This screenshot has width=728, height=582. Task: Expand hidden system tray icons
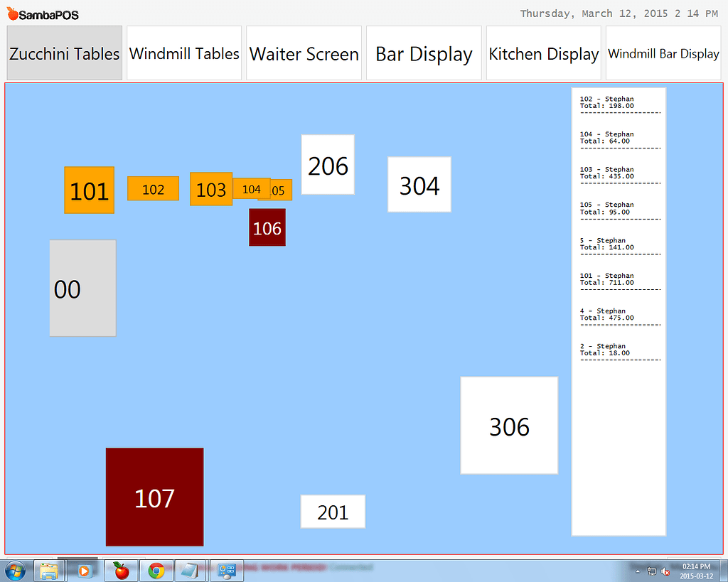(x=638, y=571)
